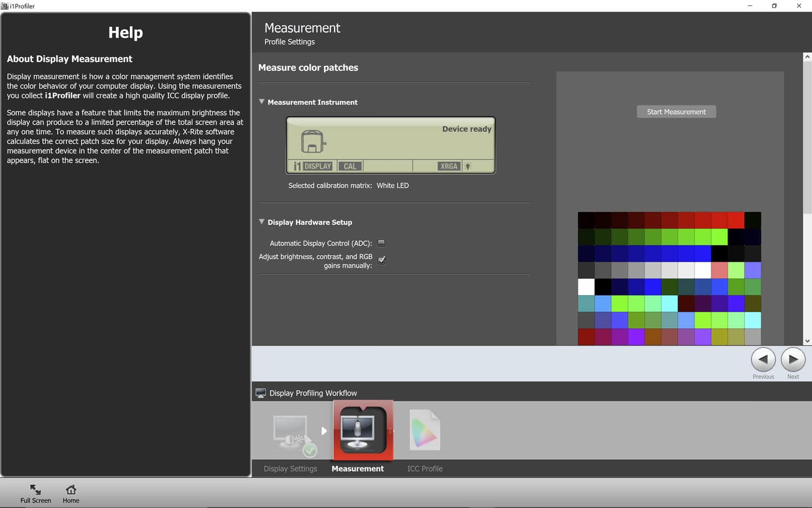Click the vertical scrollbar thumb
The width and height of the screenshot is (812, 508).
tap(807, 138)
